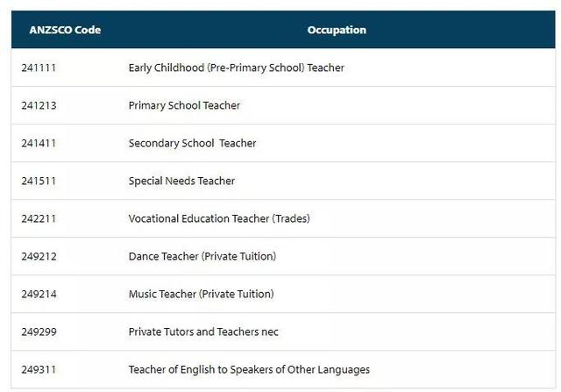
Task: Click Teacher of English to Speakers row
Action: click(x=249, y=369)
